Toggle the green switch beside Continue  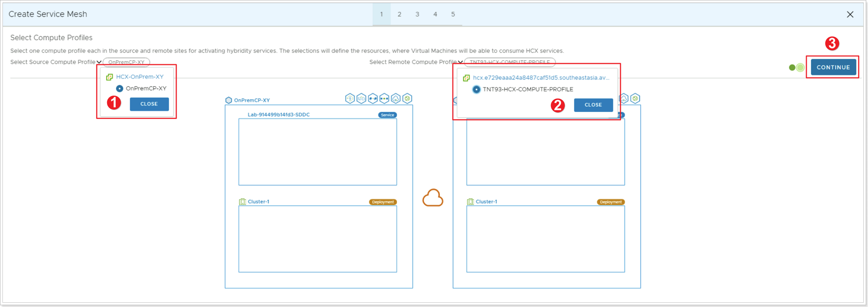pyautogui.click(x=796, y=67)
